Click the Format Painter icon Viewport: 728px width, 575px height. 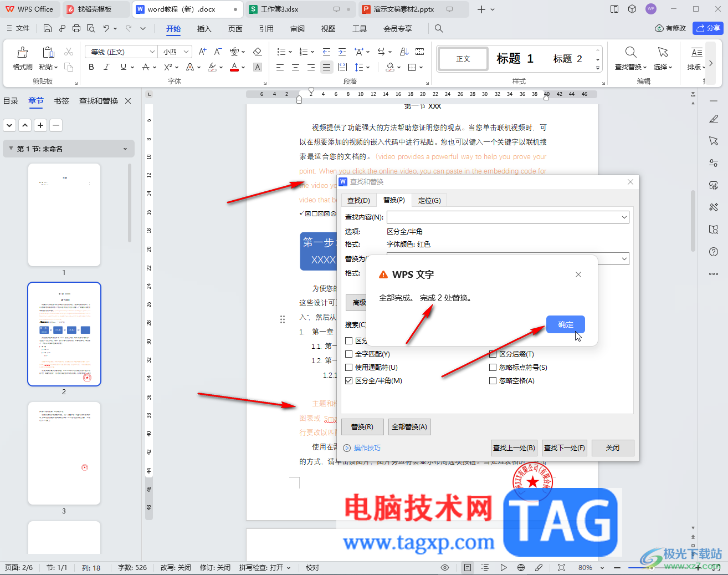coord(22,53)
